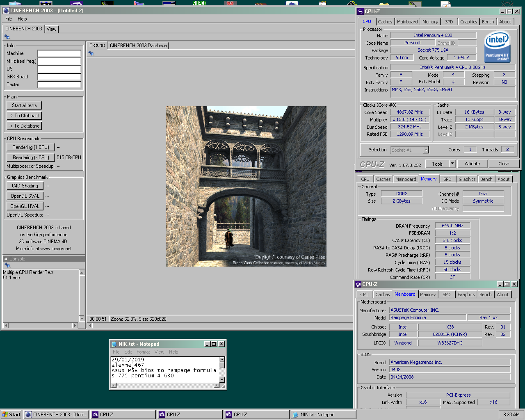The width and height of the screenshot is (525, 420).
Task: Select the Pictures tab in CINEBENCH
Action: coord(97,45)
